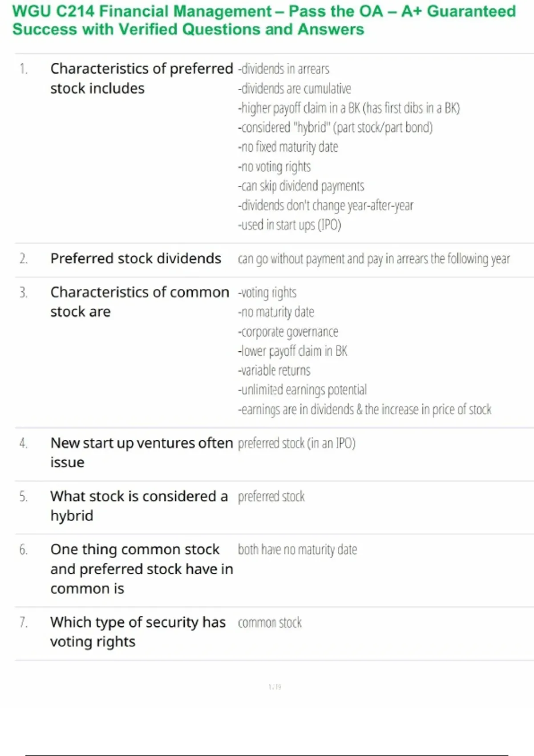Click term 'New start up ventures often issue'
The image size is (534, 756).
click(142, 452)
